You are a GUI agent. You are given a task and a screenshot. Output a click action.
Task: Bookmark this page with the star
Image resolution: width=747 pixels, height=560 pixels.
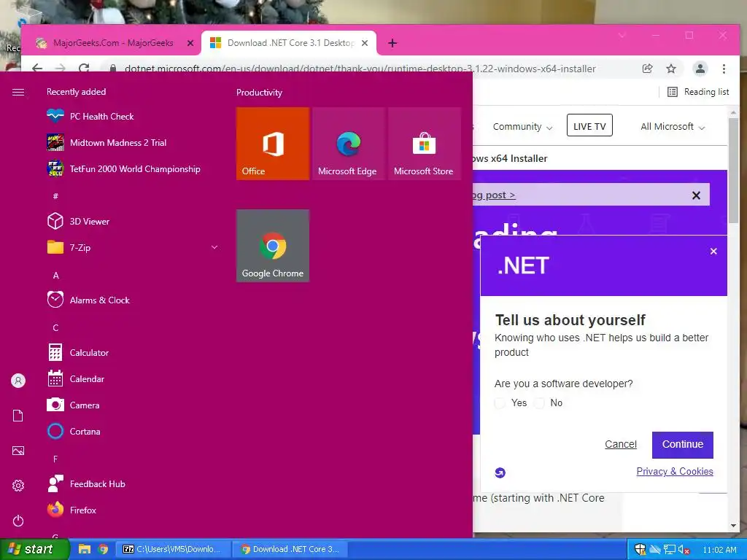(671, 69)
